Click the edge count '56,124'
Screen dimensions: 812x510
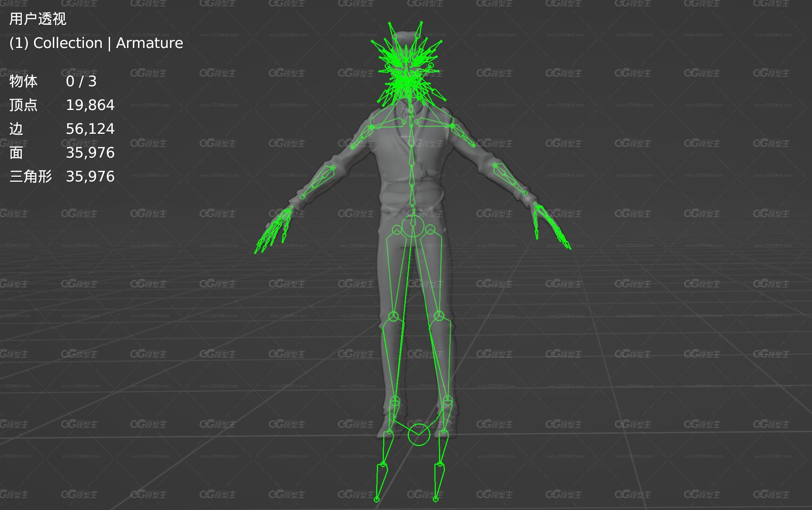click(x=90, y=129)
